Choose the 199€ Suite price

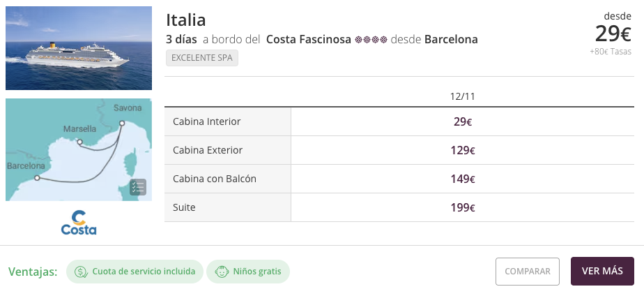point(463,207)
